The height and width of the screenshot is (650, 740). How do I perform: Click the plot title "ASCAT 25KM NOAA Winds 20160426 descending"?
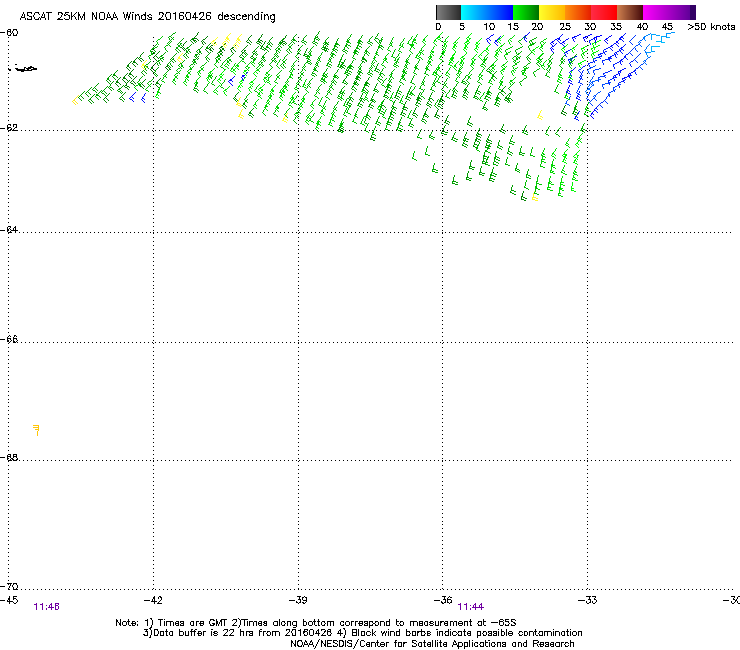click(x=147, y=17)
